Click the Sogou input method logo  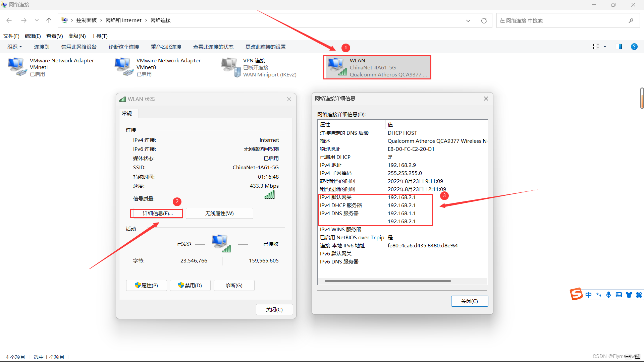coord(576,294)
